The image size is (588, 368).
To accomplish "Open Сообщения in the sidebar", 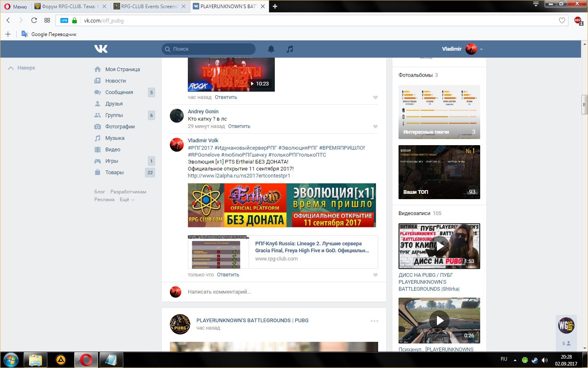I will pyautogui.click(x=119, y=92).
